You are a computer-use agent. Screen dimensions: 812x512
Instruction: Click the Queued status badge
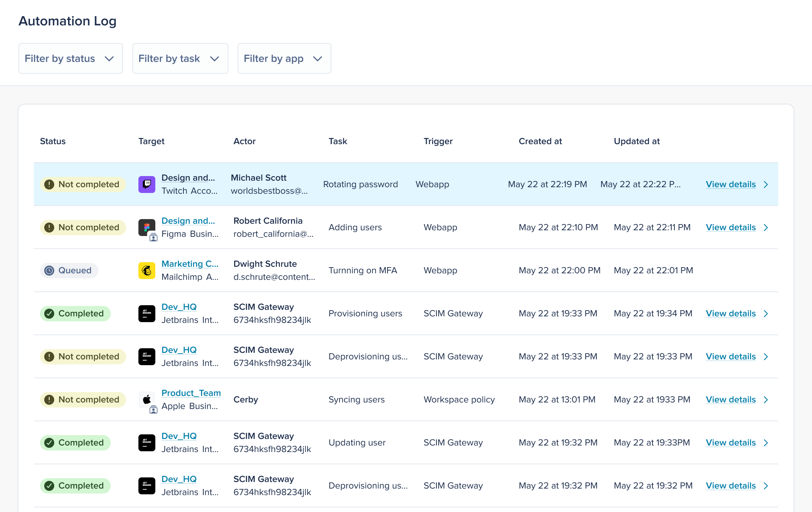click(69, 271)
